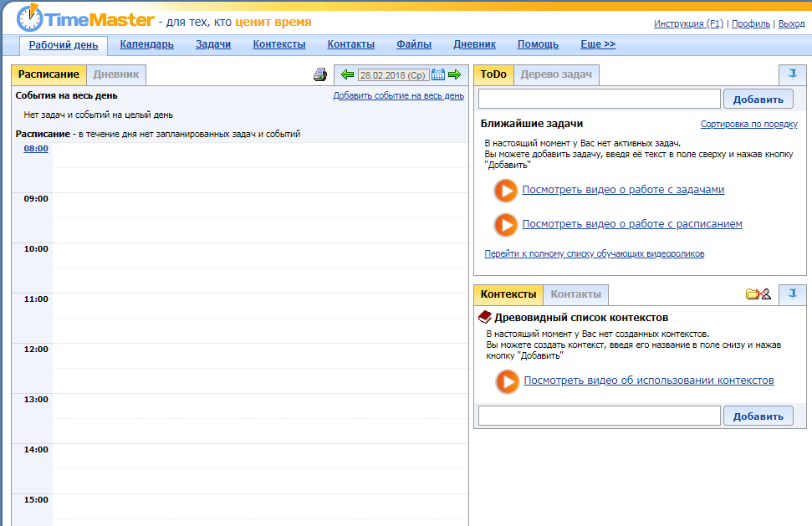Screen dimensions: 812x526
Task: Open the Инструкция (F1) link
Action: point(689,23)
